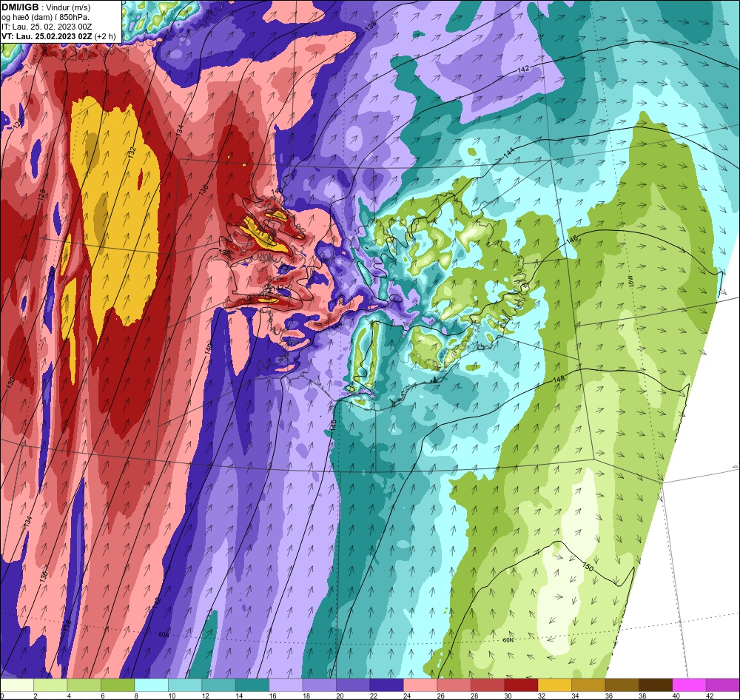Click the "150" contour label
Image resolution: width=740 pixels, height=700 pixels.
pos(588,567)
